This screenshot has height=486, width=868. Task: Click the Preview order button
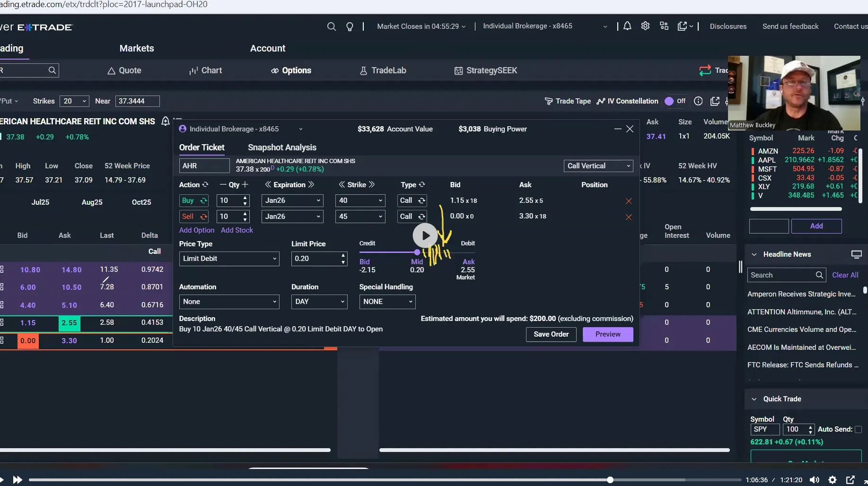click(608, 334)
